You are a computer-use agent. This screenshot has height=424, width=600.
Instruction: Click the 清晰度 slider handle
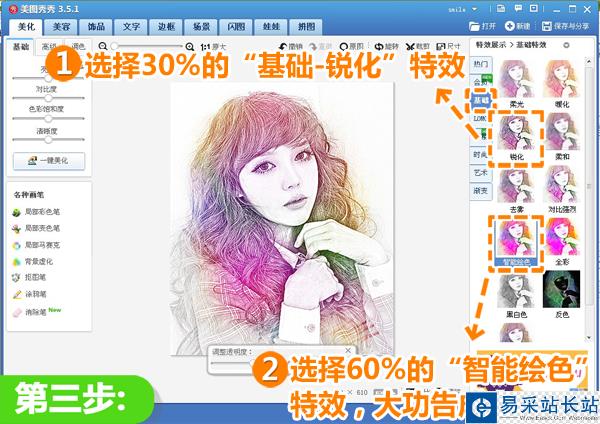[x=48, y=139]
